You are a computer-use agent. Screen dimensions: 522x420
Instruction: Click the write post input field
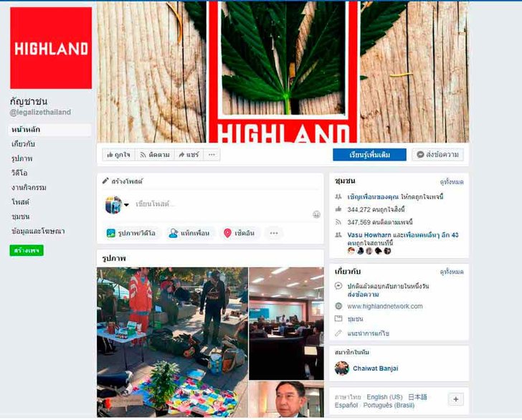coord(219,204)
